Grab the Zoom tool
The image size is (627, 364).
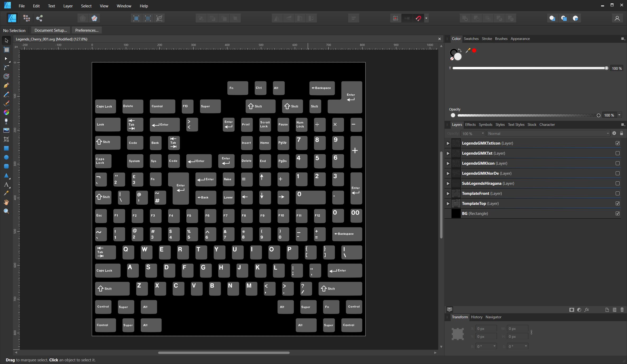[x=6, y=211]
